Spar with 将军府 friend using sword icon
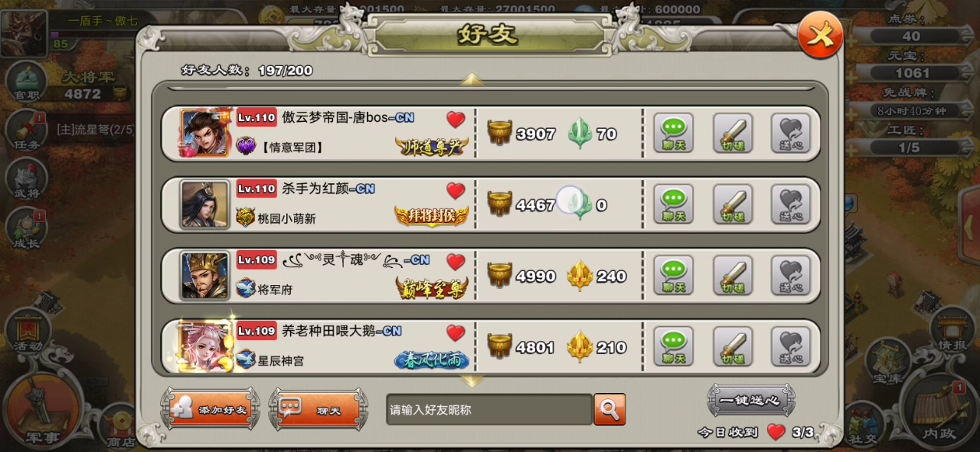 click(x=733, y=276)
